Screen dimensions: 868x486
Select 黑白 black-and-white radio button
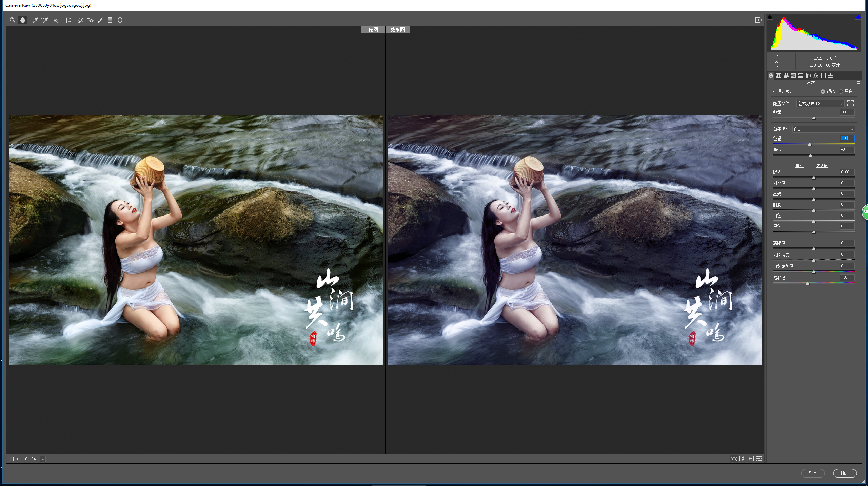841,92
